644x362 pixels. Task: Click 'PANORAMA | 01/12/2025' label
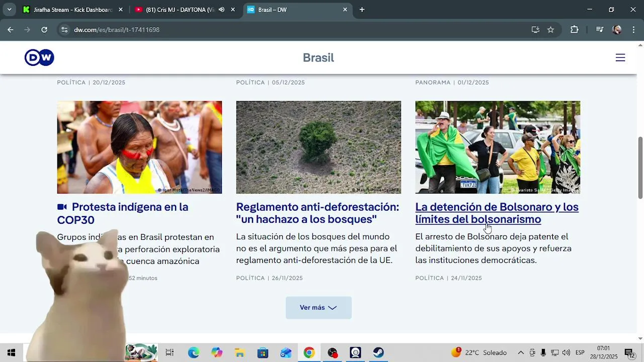pyautogui.click(x=452, y=82)
